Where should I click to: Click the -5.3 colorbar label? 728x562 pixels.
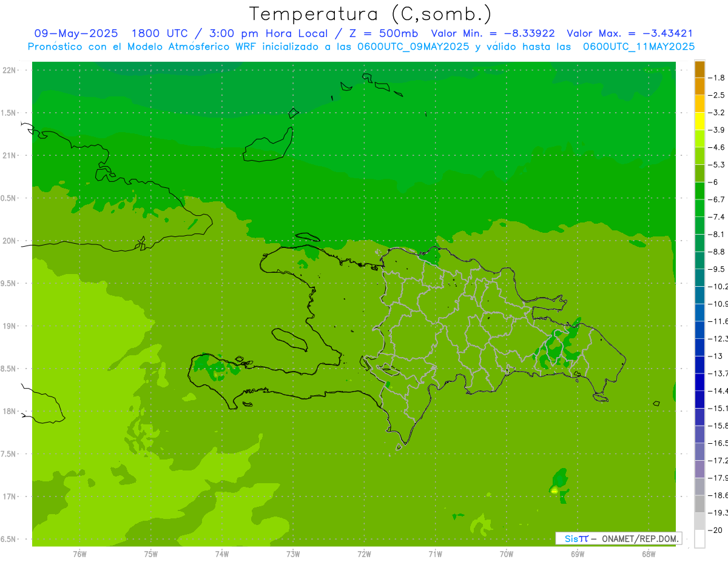coord(716,164)
